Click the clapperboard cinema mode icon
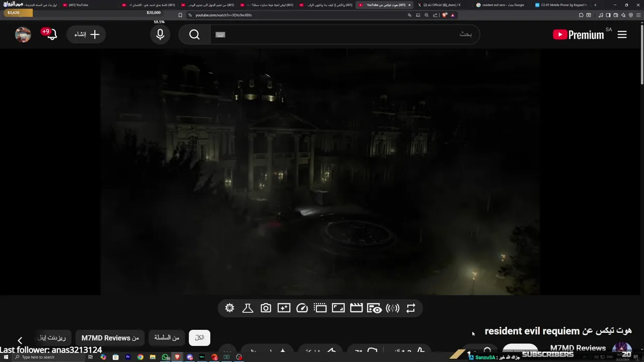The width and height of the screenshot is (644, 362). point(356,308)
